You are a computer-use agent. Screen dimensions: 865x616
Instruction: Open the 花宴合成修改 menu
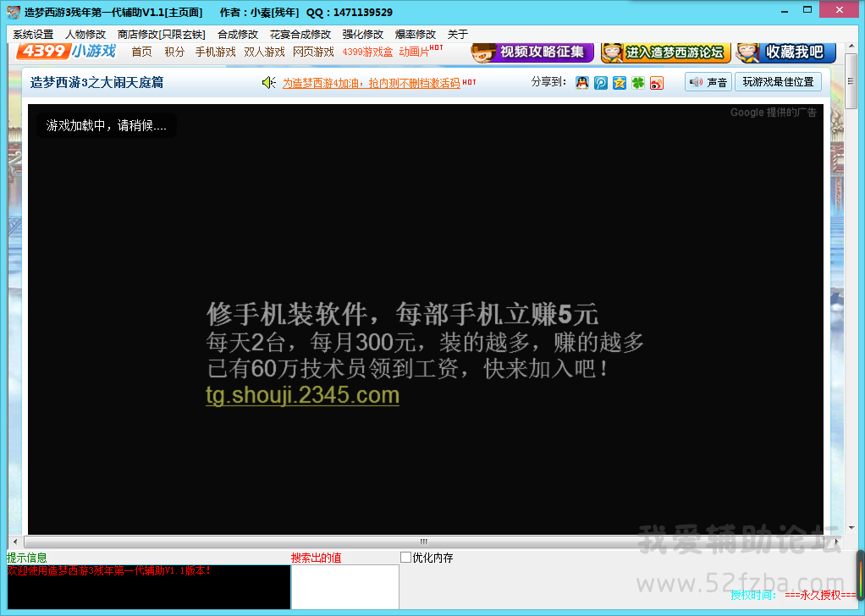pyautogui.click(x=300, y=34)
